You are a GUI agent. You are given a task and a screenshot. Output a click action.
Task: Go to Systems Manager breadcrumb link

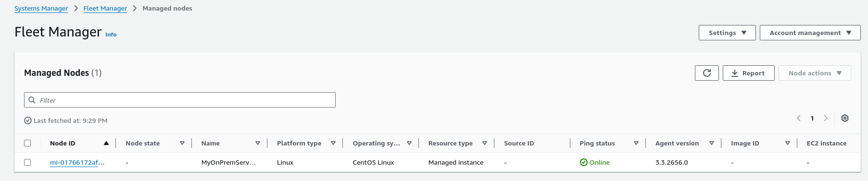[x=41, y=8]
